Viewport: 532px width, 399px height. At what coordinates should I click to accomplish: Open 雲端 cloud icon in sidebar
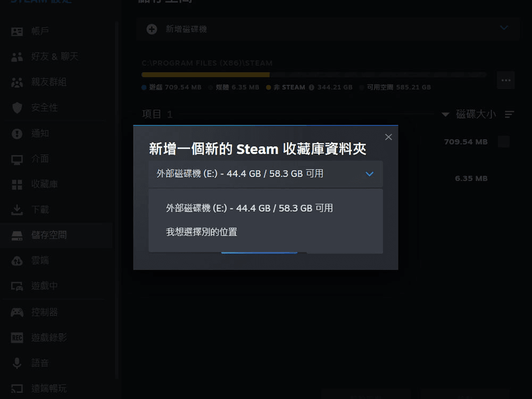click(17, 261)
